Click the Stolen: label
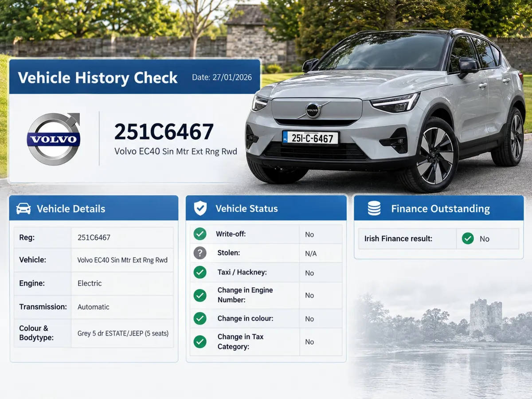This screenshot has height=399, width=532. pos(229,253)
